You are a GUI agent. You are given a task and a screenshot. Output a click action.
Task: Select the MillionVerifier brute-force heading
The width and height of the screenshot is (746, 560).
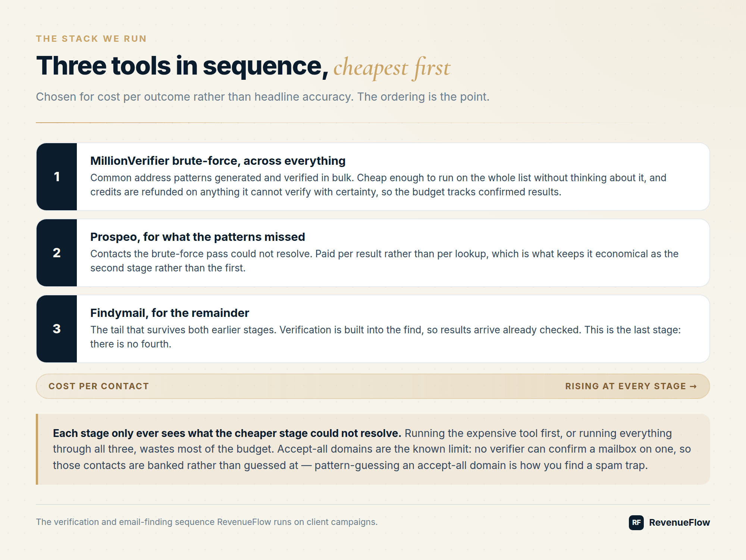pyautogui.click(x=218, y=161)
